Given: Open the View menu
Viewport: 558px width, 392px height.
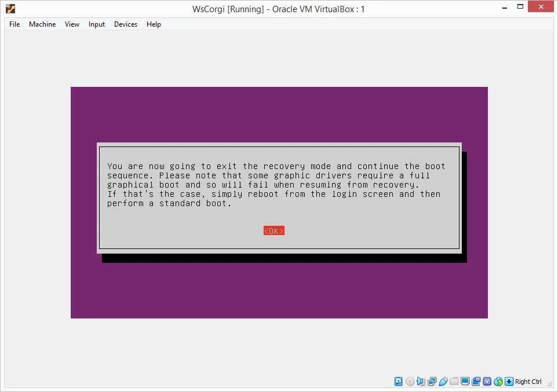Looking at the screenshot, I should click(x=72, y=24).
